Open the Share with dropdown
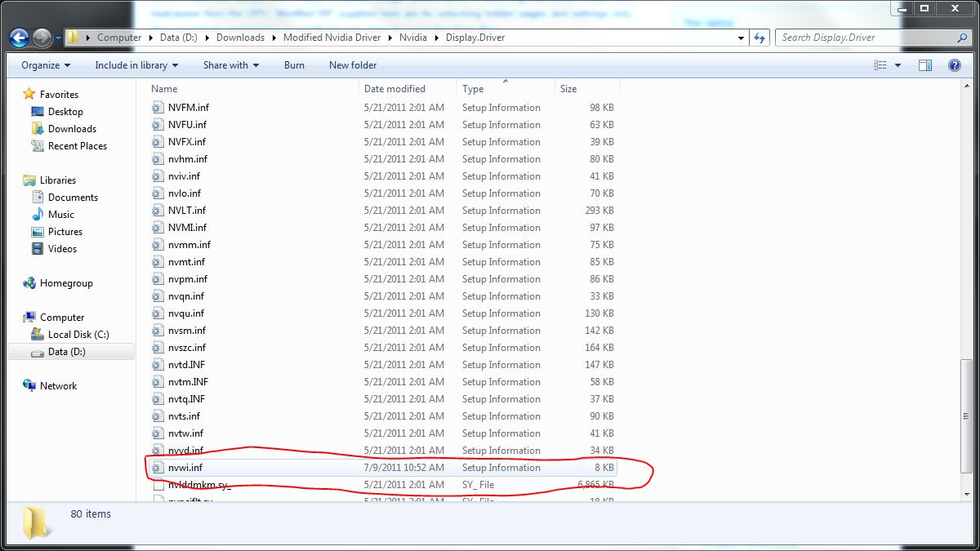Viewport: 980px width, 551px height. (x=231, y=65)
